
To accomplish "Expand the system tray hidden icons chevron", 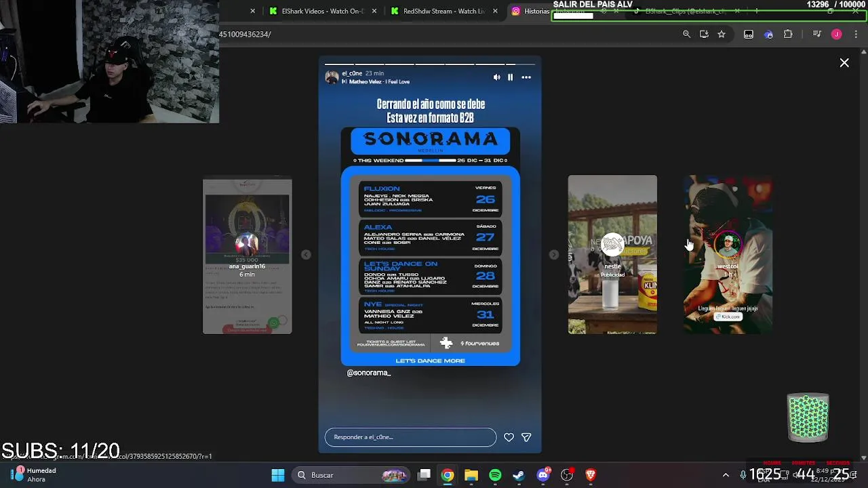I will pos(726,475).
